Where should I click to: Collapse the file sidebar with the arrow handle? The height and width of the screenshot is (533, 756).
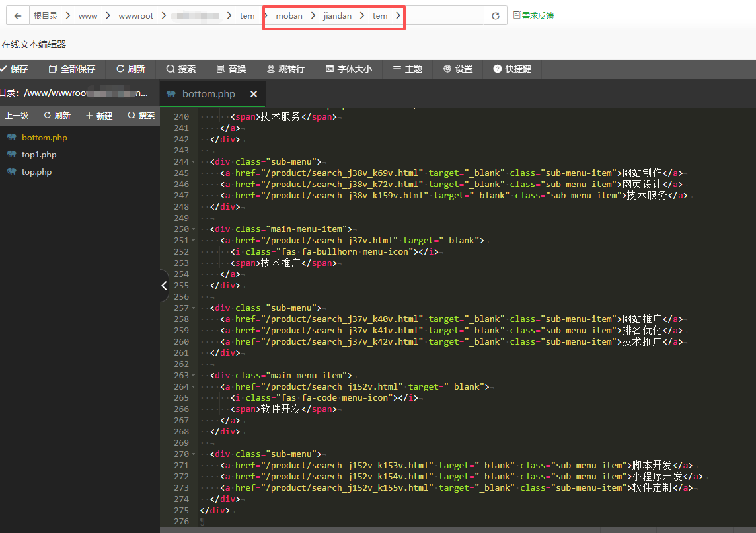(x=164, y=286)
